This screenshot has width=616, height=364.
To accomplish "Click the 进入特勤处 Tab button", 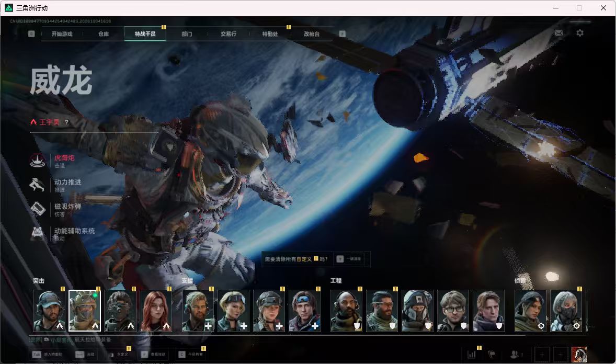I will [x=48, y=355].
